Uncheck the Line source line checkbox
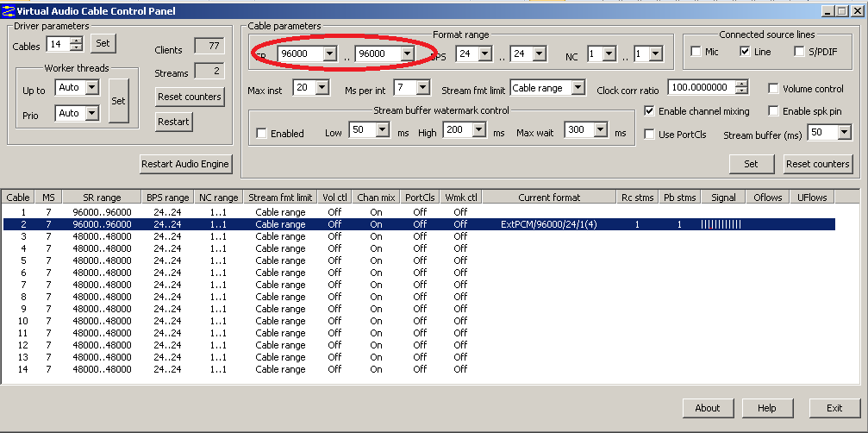This screenshot has width=868, height=433. click(745, 52)
